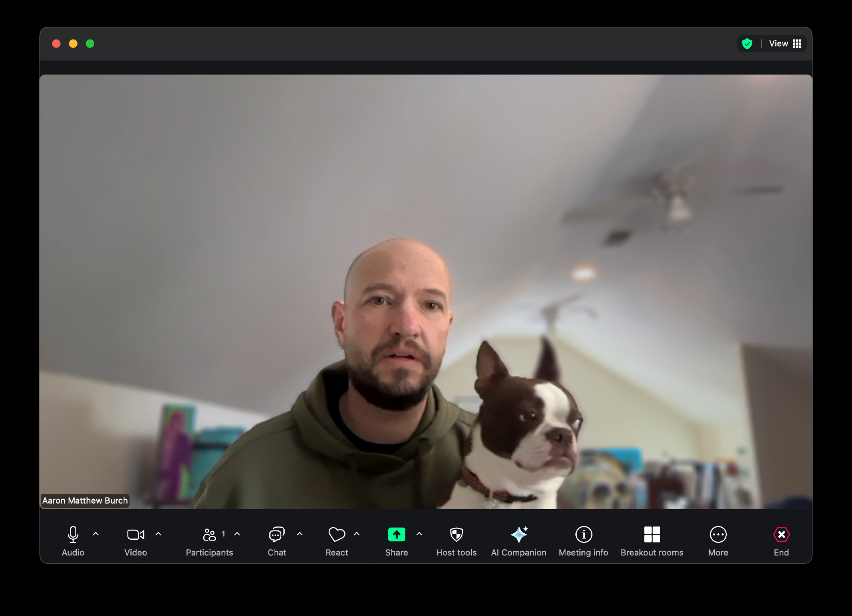Click the Aaron Matthew Burch name label
The image size is (852, 616).
[85, 501]
